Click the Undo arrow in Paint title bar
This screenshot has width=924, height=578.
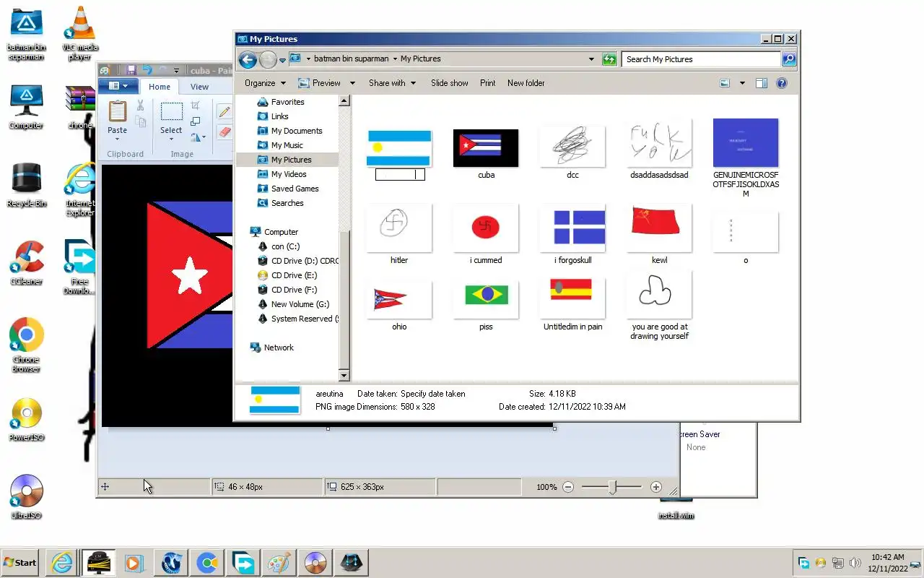147,70
